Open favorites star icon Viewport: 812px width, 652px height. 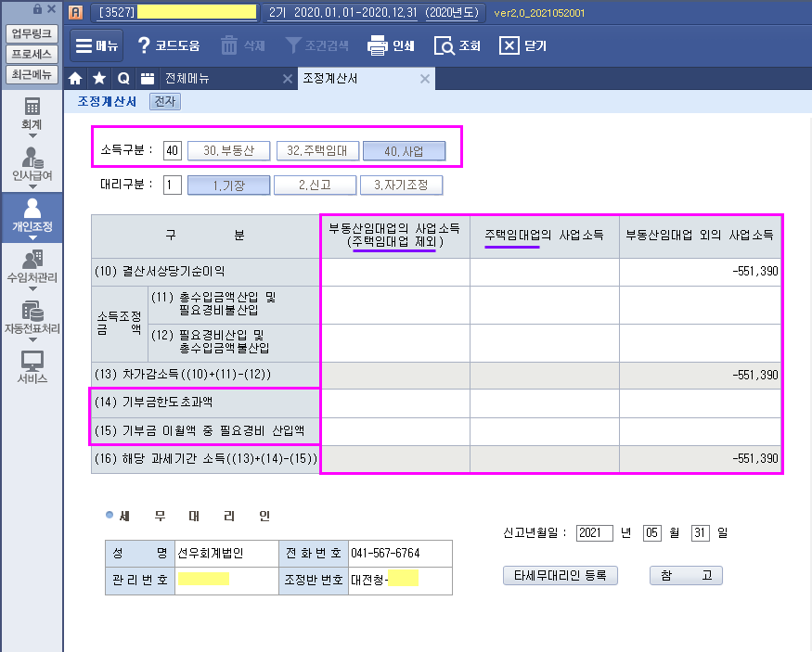(99, 79)
